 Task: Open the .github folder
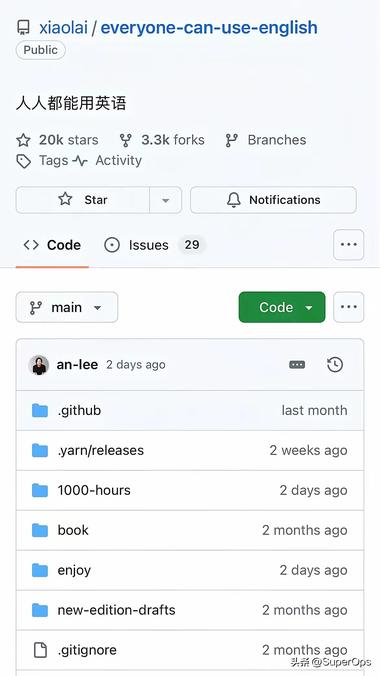click(79, 410)
